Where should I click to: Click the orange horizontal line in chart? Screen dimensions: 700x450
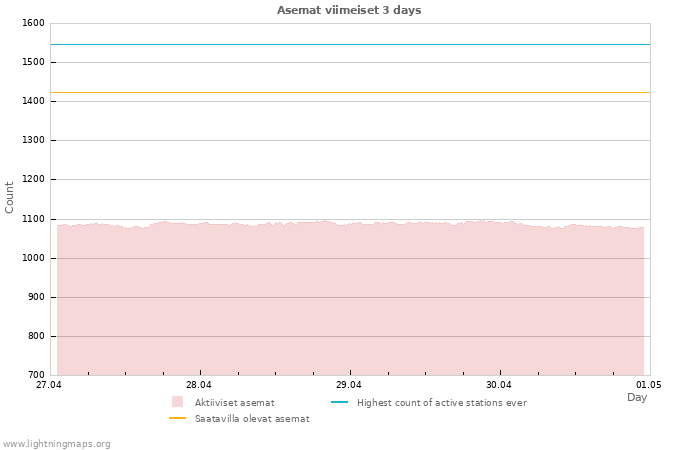[x=350, y=92]
